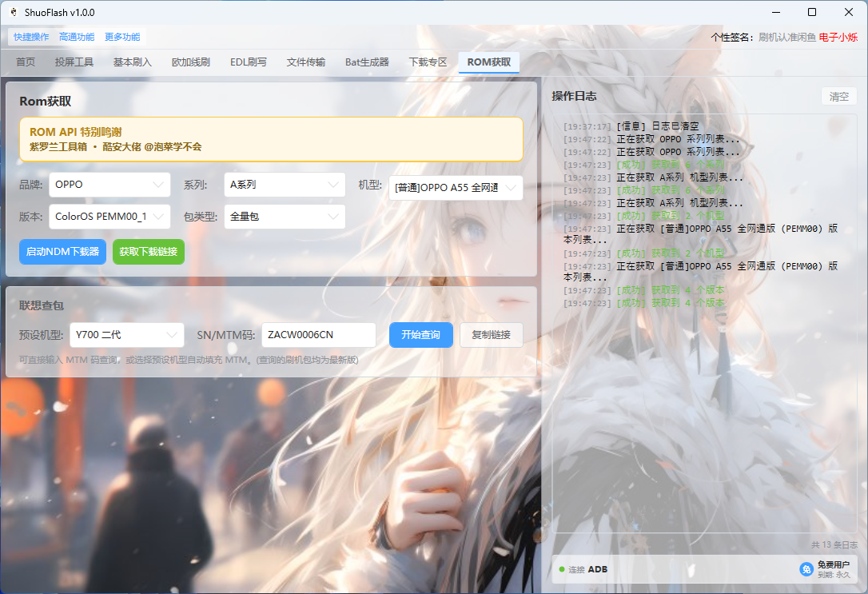Click the green ADB connection status dot
868x594 pixels.
click(562, 569)
